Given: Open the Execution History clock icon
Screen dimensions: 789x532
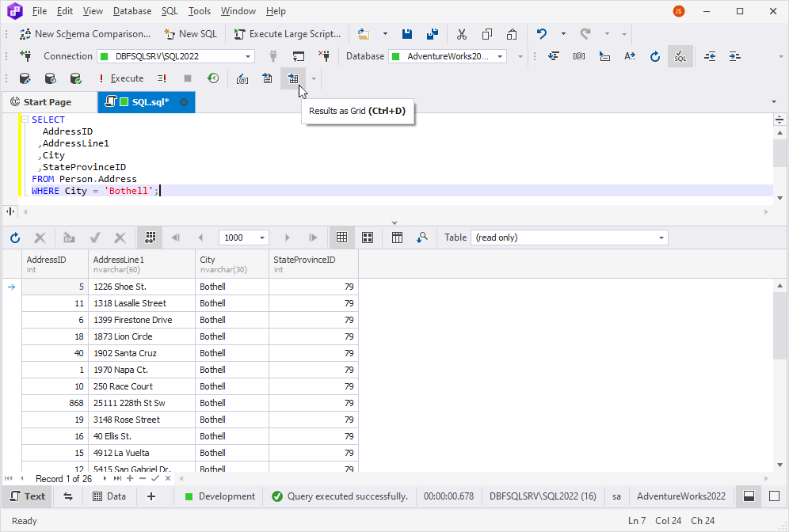Looking at the screenshot, I should coord(213,78).
